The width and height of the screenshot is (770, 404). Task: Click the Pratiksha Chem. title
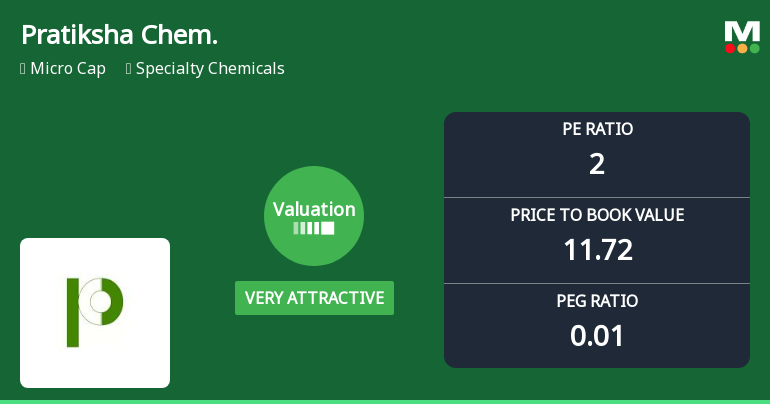pos(119,35)
